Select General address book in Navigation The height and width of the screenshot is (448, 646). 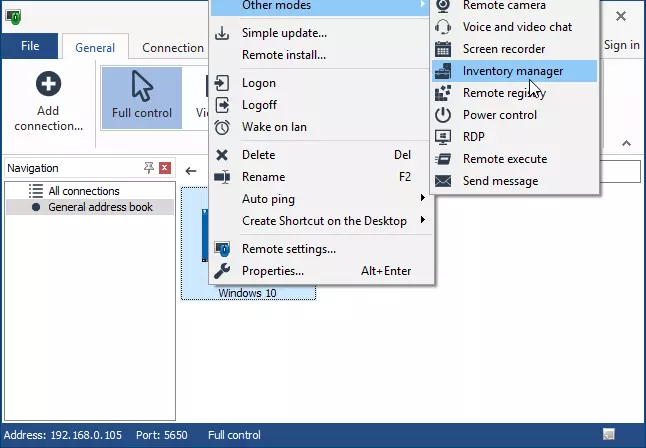(100, 207)
